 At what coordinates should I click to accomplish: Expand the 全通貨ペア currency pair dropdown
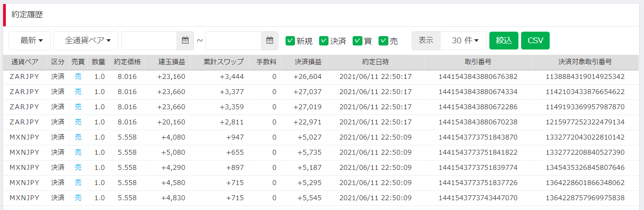(86, 41)
